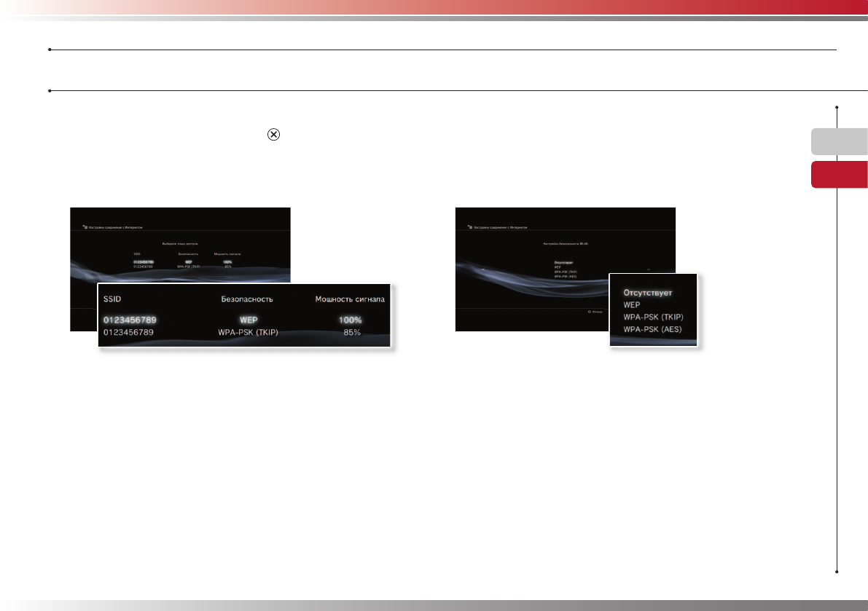Click the 100% signal strength value in callout
The height and width of the screenshot is (611, 868).
[x=350, y=320]
